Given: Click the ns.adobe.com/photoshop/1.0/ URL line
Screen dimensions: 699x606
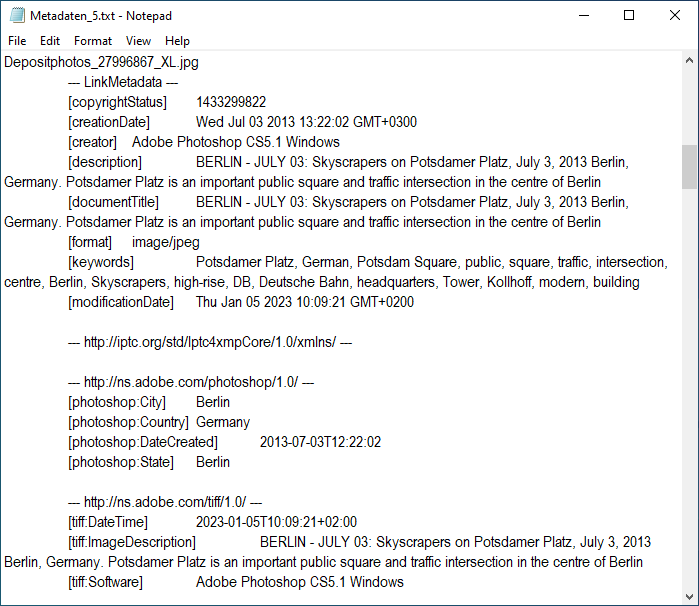Looking at the screenshot, I should (191, 382).
